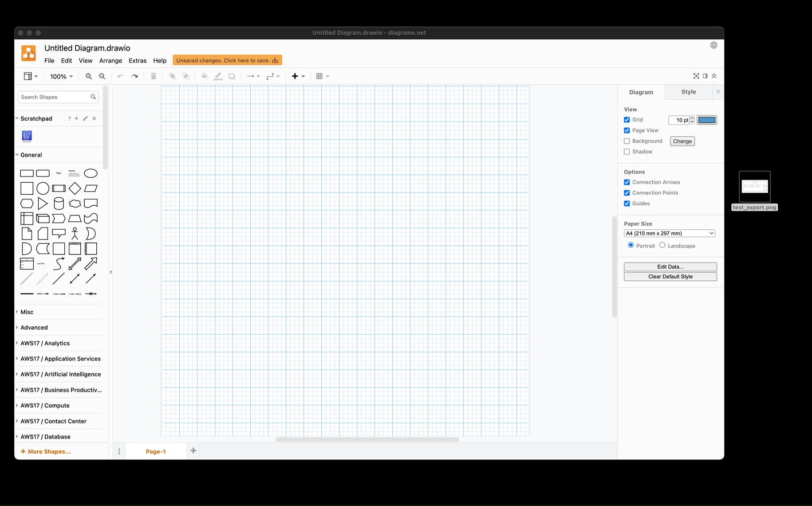Click the Undo arrow icon
The width and height of the screenshot is (812, 506).
[x=120, y=76]
